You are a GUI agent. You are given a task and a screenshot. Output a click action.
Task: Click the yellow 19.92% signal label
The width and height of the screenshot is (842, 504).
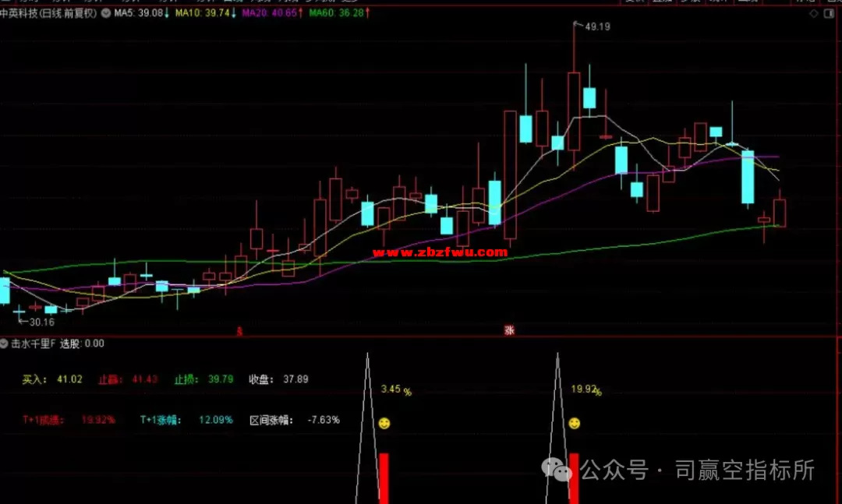pyautogui.click(x=586, y=389)
